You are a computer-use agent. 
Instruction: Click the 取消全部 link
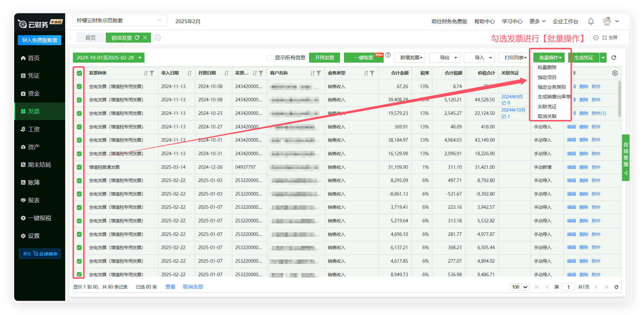[193, 287]
